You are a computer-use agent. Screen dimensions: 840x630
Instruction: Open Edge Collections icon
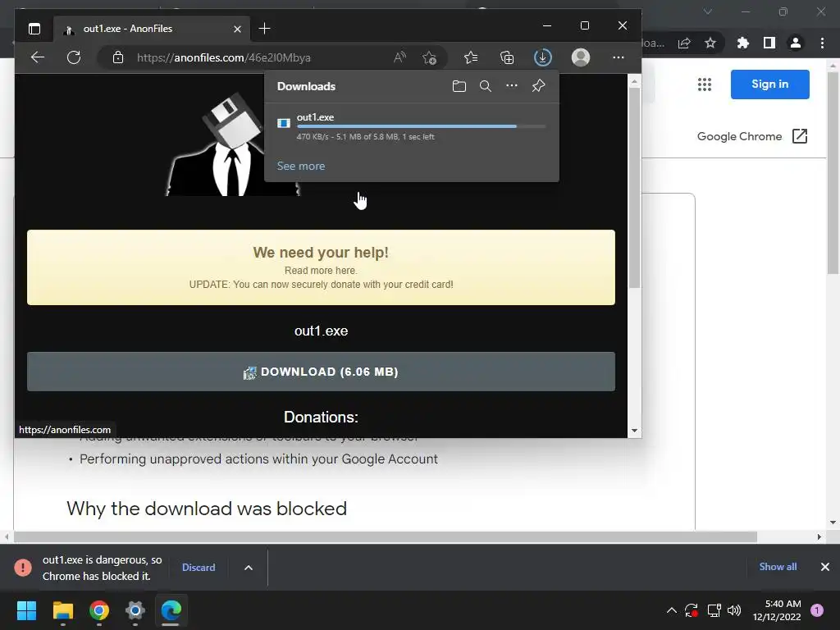click(507, 57)
